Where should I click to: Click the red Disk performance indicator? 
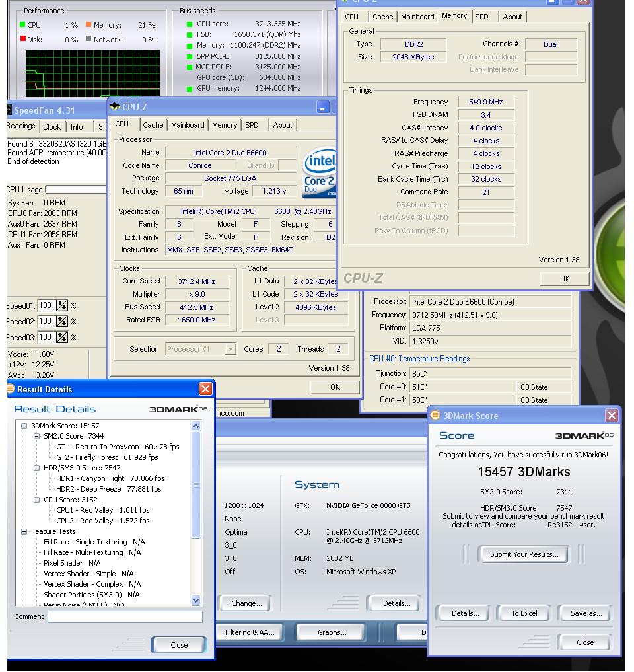click(x=22, y=38)
